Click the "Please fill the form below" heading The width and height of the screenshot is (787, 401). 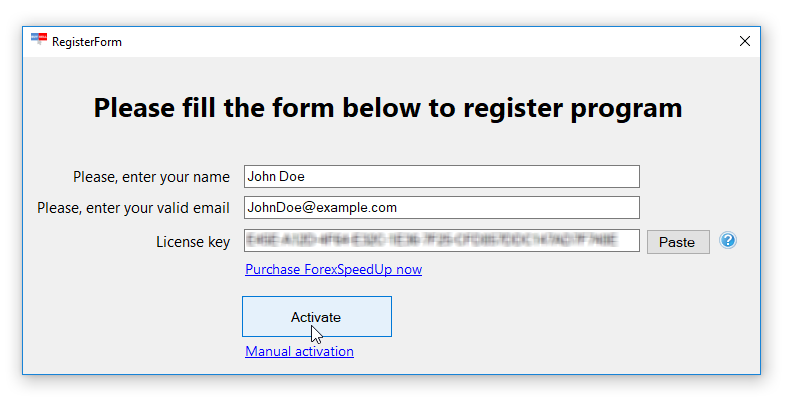tap(388, 108)
